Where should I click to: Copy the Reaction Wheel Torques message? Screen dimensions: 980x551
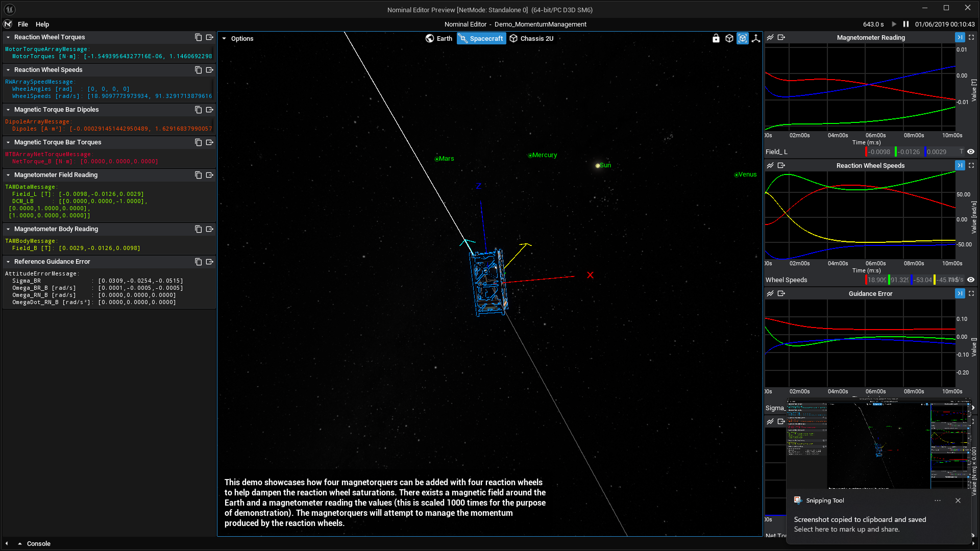[x=199, y=37]
